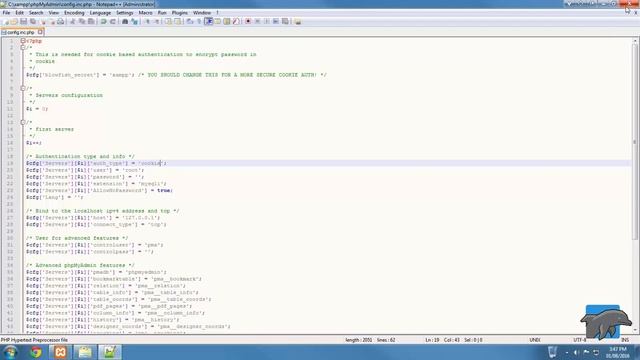
Task: Open Windows Explorer from the taskbar
Action: click(x=85, y=352)
